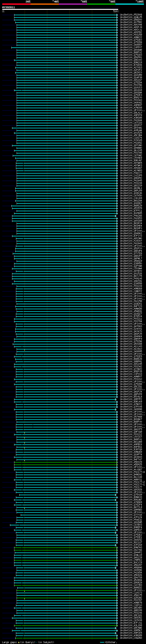Select hit label UniRef100_B9N219
Screen dimensions: 146x644
[x=131, y=63]
